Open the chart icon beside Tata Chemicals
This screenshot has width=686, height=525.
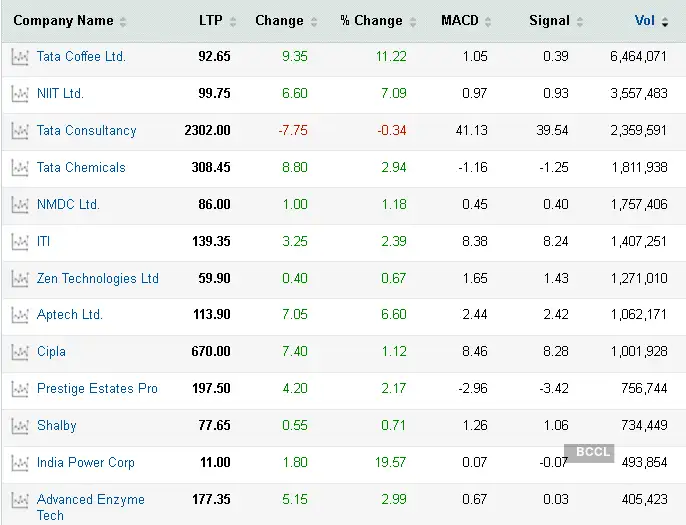click(20, 168)
